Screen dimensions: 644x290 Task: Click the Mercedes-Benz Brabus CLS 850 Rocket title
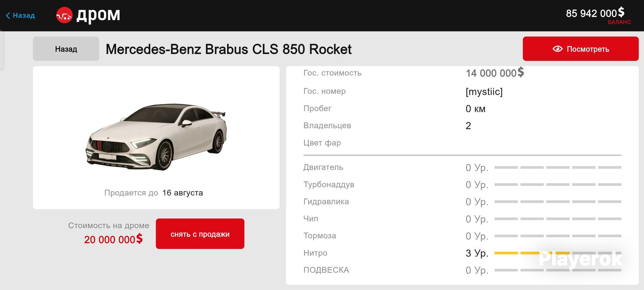(229, 49)
